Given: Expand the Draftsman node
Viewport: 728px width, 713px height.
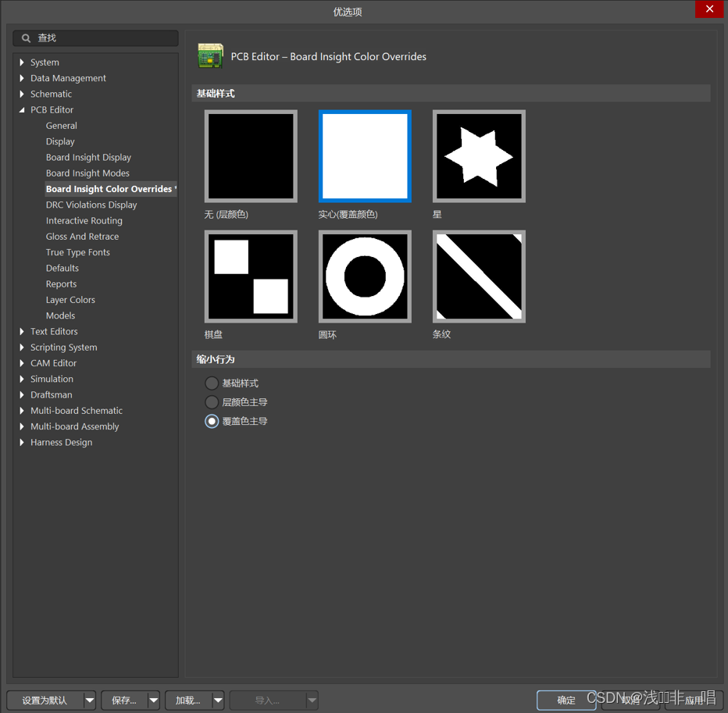Looking at the screenshot, I should click(22, 394).
